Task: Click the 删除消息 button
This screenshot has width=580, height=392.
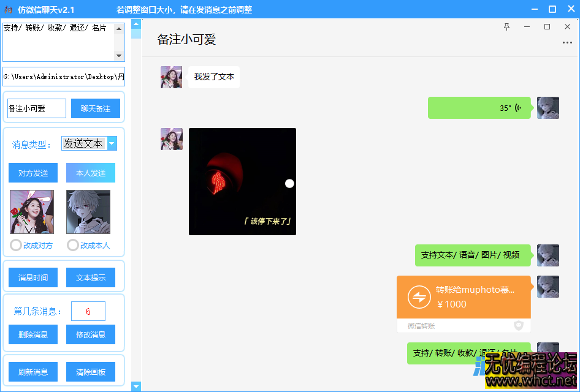Action: (32, 334)
